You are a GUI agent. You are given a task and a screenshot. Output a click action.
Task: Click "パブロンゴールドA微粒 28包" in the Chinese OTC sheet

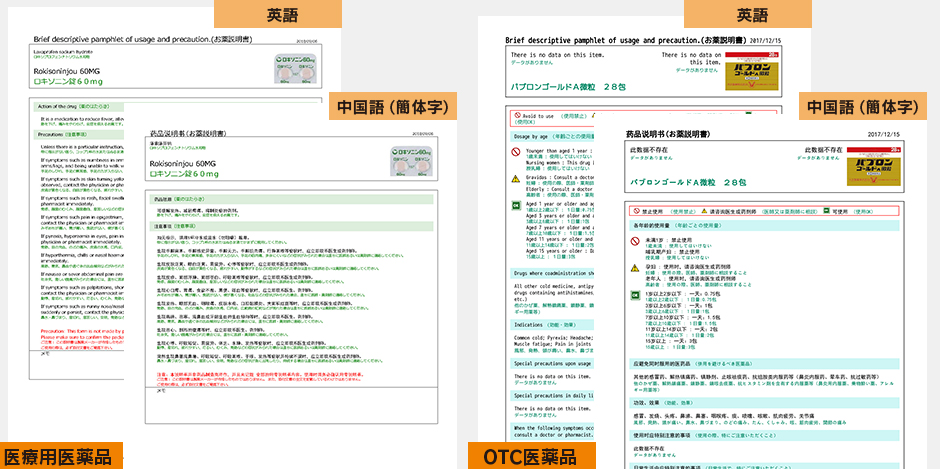click(688, 182)
